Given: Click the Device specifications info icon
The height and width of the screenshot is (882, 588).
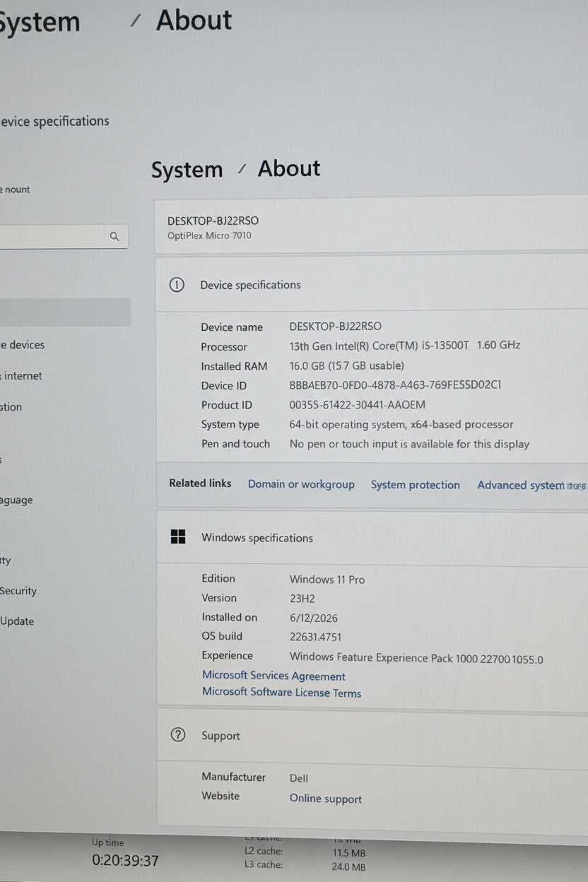Looking at the screenshot, I should [177, 285].
